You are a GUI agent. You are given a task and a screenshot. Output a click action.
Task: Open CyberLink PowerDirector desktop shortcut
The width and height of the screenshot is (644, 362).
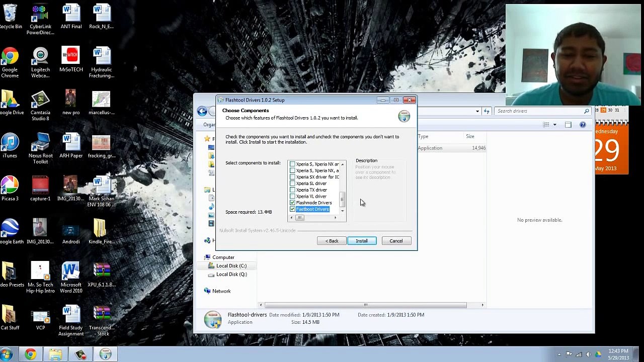(x=41, y=20)
